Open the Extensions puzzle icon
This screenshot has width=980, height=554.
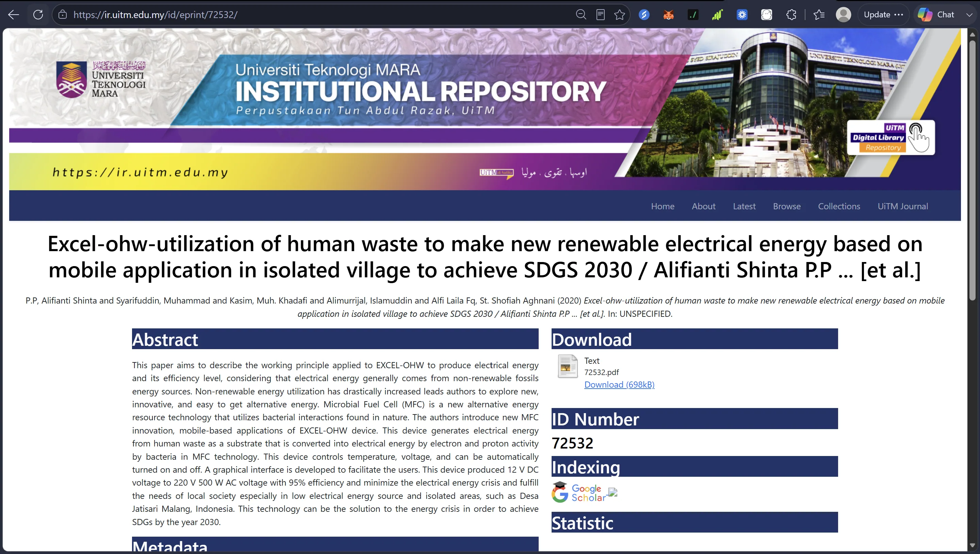pos(791,15)
